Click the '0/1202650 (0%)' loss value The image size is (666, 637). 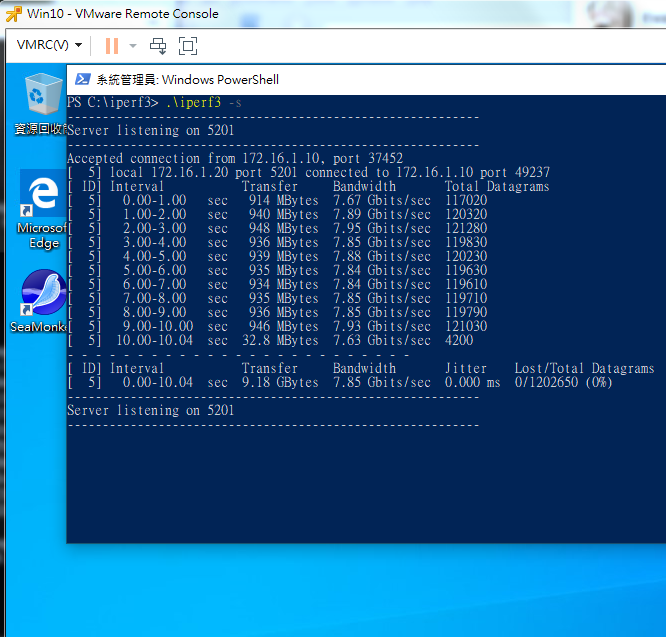coord(563,383)
